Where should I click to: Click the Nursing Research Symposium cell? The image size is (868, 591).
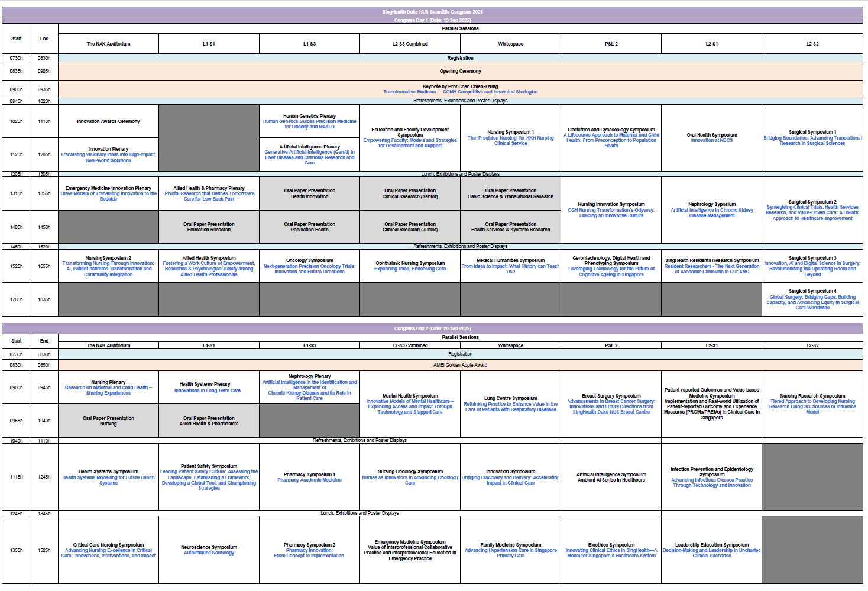[x=812, y=404]
